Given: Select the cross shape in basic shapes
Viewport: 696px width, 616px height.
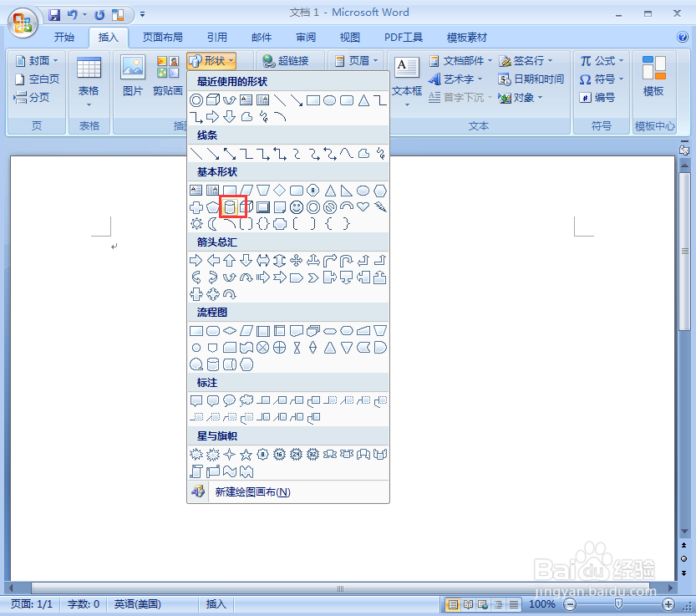Looking at the screenshot, I should pyautogui.click(x=196, y=207).
